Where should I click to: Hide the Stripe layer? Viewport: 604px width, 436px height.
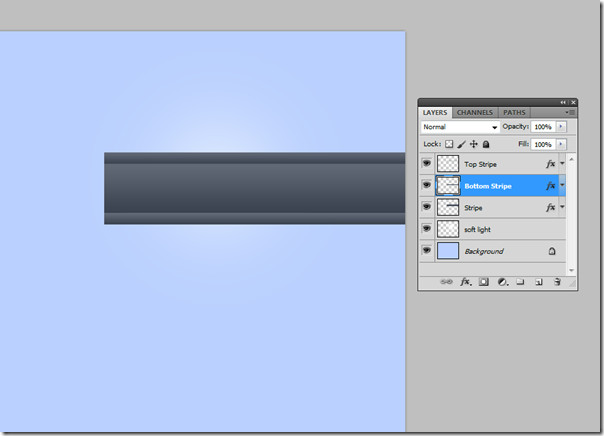[x=427, y=207]
